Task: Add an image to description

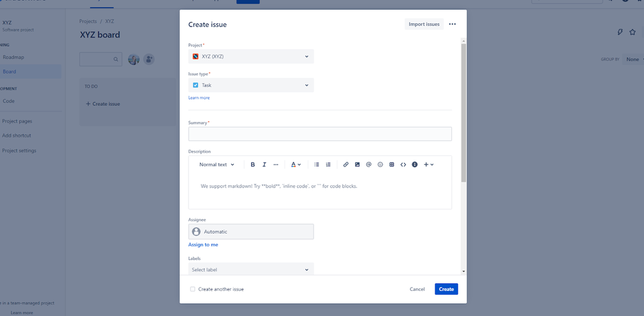Action: point(357,164)
